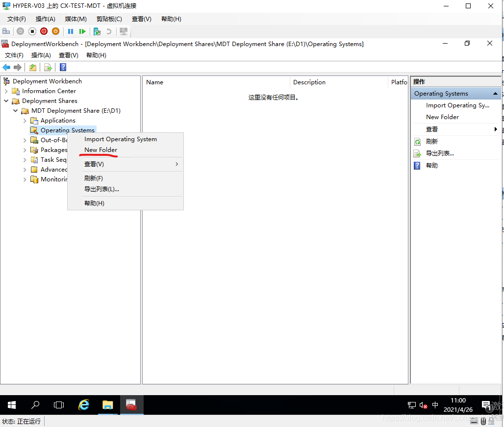Click Deployment Workbench toolbox taskbar icon
Screen dimensions: 504x427
pos(131,405)
